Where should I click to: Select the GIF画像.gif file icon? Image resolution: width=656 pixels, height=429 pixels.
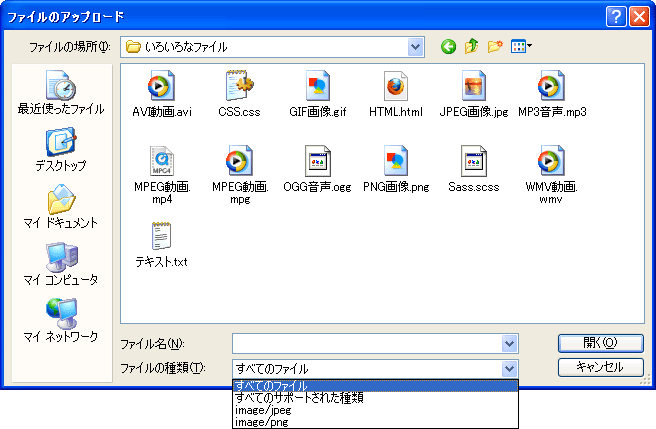(x=317, y=86)
